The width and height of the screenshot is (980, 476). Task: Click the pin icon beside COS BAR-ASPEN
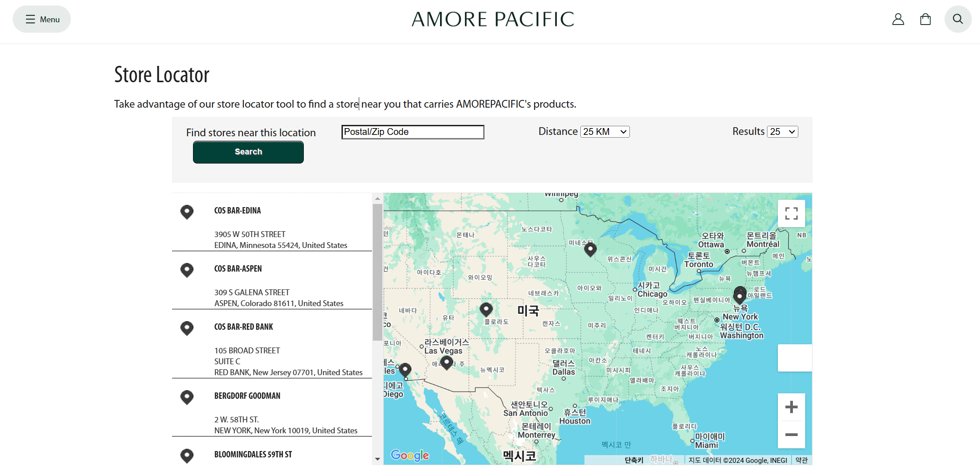pos(187,270)
